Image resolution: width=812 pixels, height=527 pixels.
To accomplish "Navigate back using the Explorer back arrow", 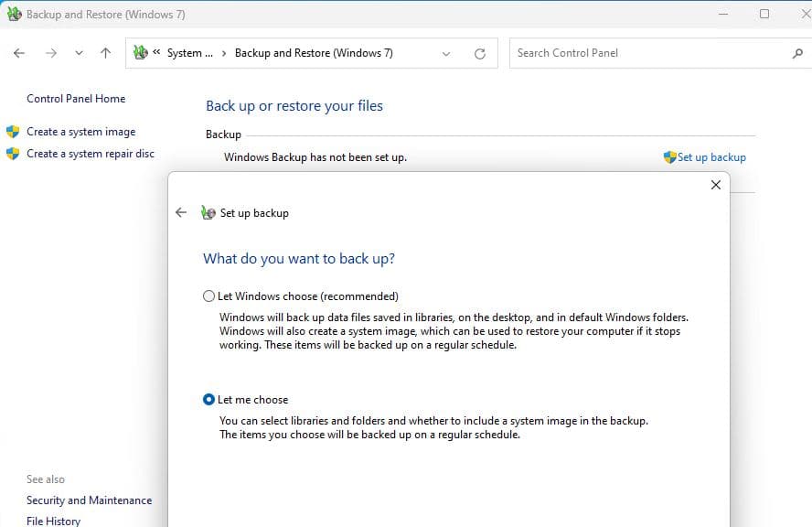I will (x=20, y=53).
